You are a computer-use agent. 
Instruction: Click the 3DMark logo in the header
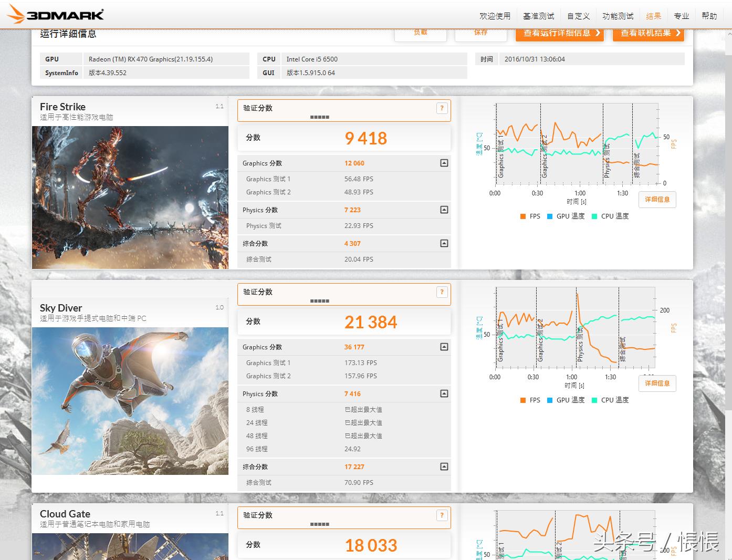pos(56,14)
